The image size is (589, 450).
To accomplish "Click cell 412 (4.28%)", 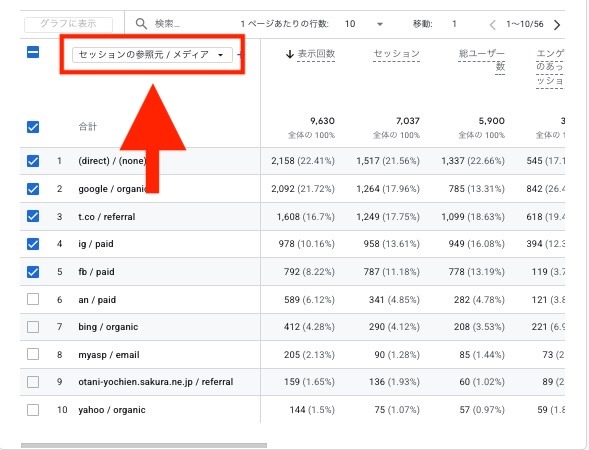I will point(309,327).
